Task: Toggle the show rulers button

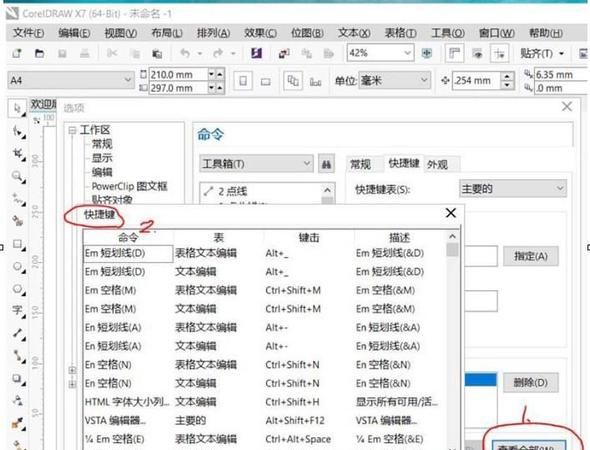Action: (454, 53)
